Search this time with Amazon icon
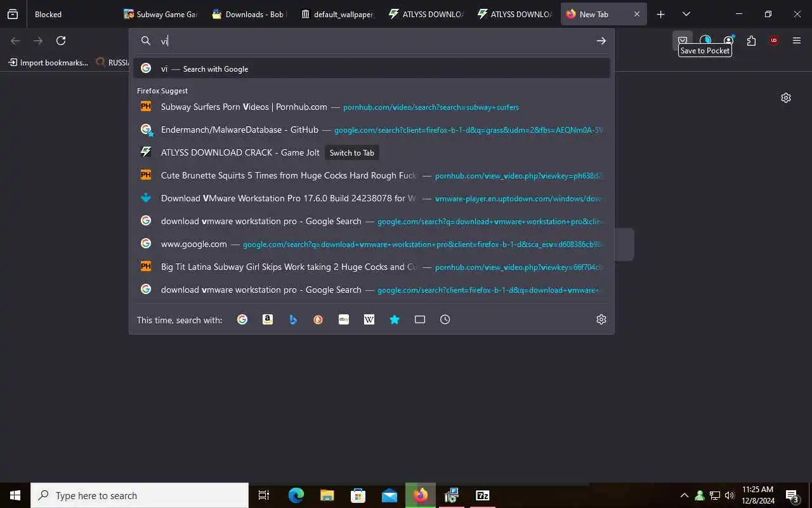 tap(268, 319)
